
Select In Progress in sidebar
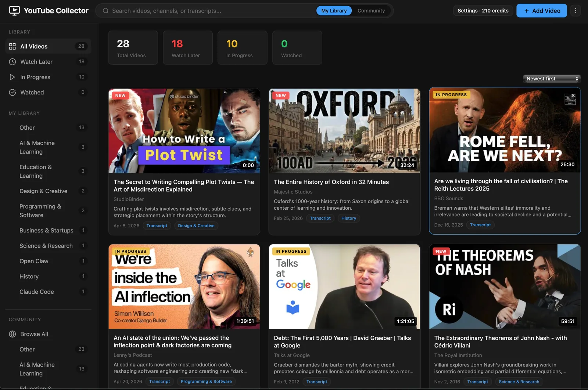(48, 77)
